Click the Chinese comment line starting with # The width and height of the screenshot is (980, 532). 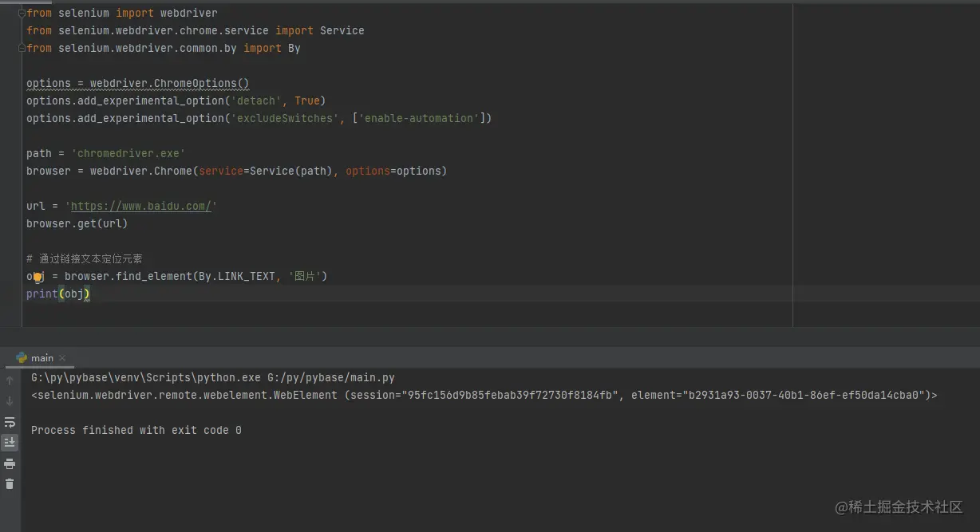click(x=85, y=258)
